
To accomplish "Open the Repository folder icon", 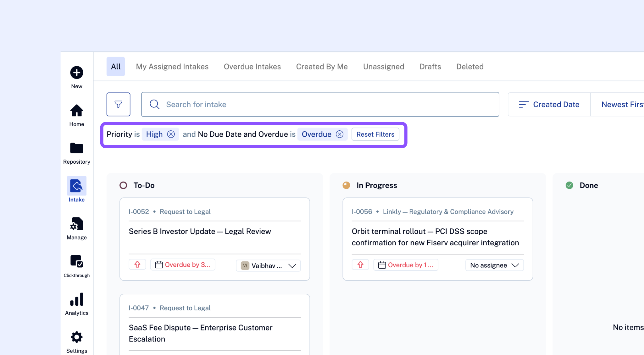I will [x=76, y=148].
